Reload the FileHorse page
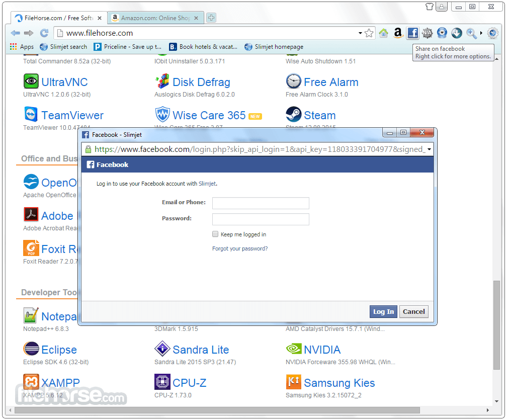 tap(44, 33)
